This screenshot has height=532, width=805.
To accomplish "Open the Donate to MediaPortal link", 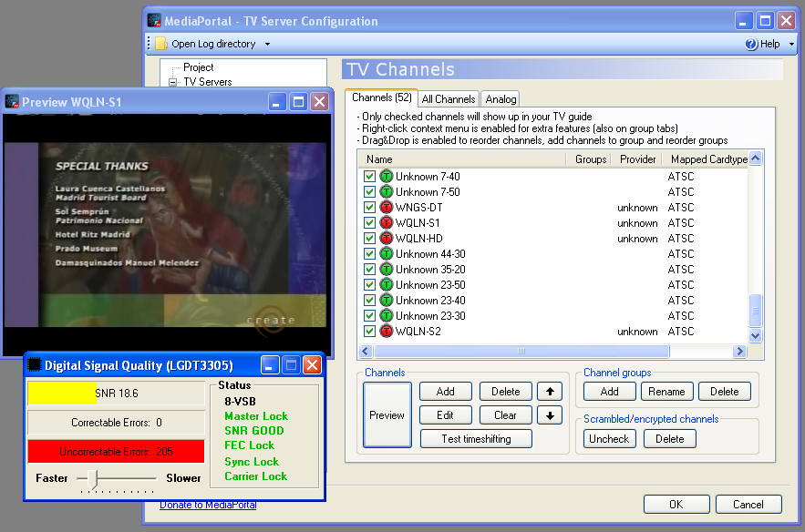I will click(x=208, y=505).
